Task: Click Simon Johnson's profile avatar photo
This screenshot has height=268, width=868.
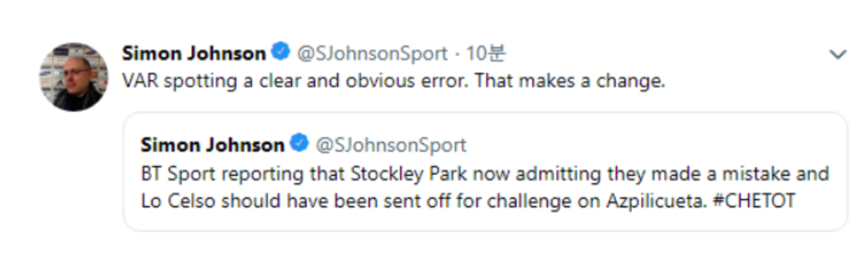Action: [73, 77]
